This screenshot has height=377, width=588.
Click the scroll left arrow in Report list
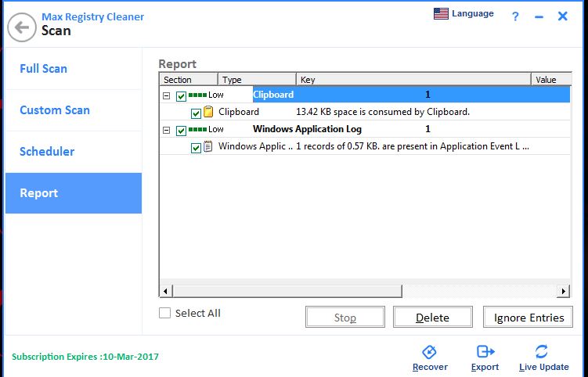166,291
